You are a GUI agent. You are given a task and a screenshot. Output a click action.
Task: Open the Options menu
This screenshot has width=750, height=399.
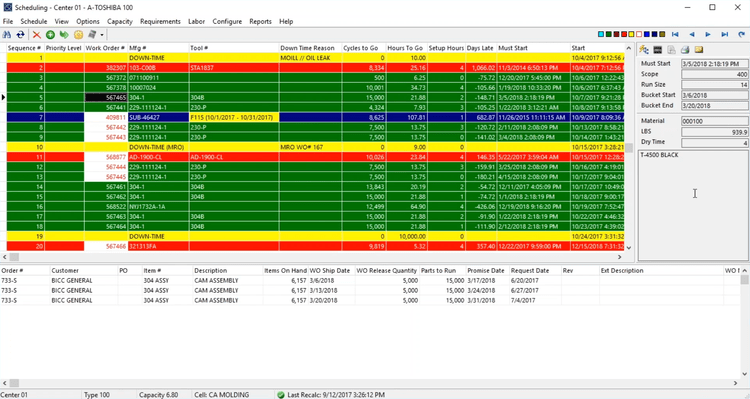[88, 22]
